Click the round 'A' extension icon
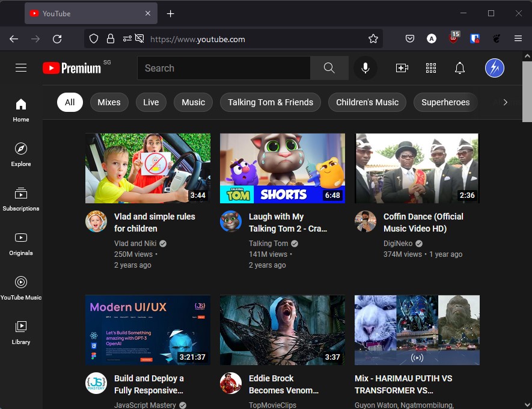Viewport: 532px width, 409px height. [432, 38]
